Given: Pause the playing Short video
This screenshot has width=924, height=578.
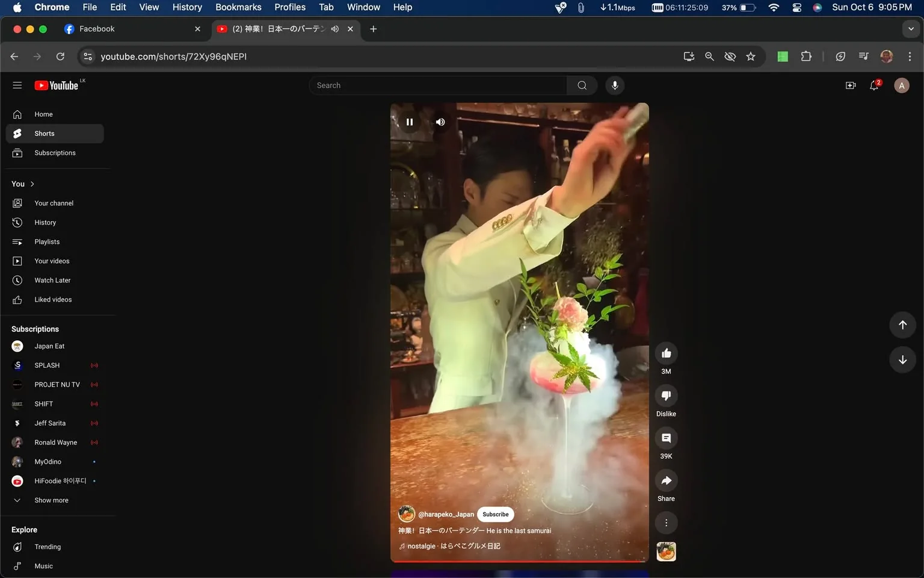Looking at the screenshot, I should coord(410,122).
